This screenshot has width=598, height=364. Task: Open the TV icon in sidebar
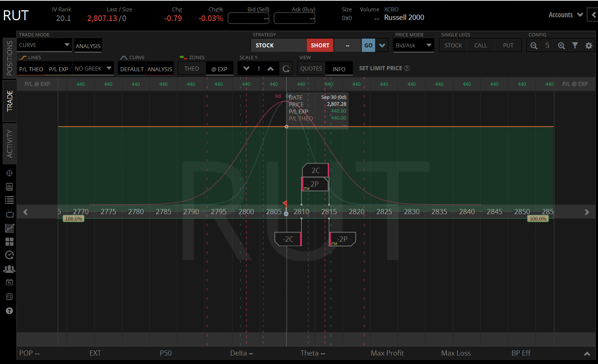10,214
